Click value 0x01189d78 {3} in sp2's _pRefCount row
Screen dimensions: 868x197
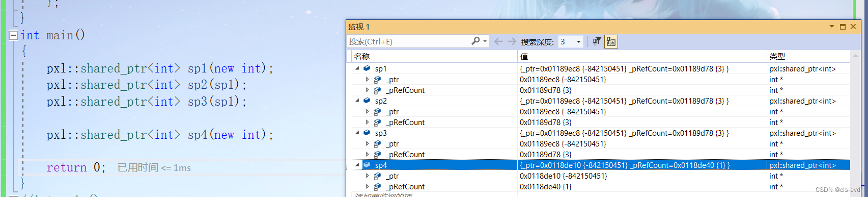[x=546, y=122]
